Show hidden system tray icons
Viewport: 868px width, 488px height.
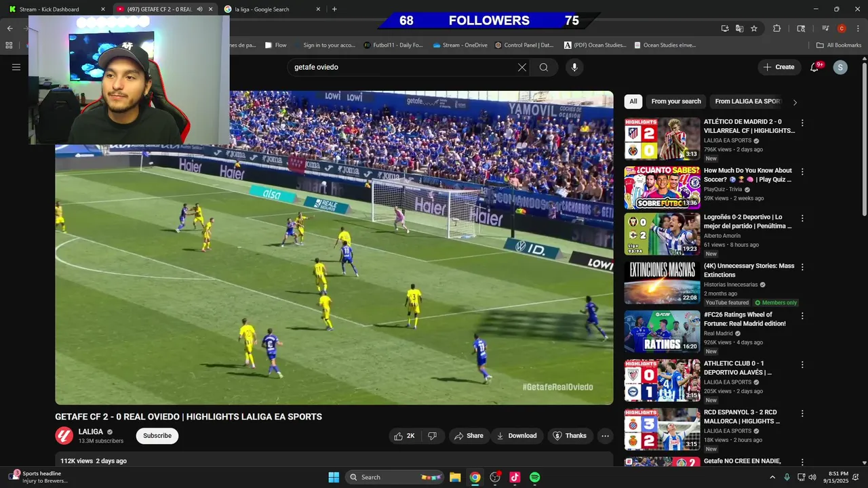click(x=772, y=477)
